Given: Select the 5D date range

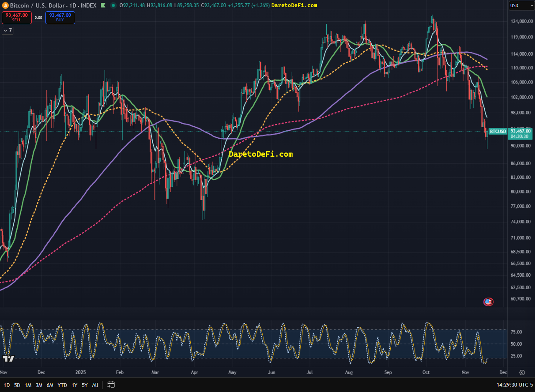Looking at the screenshot, I should [17, 385].
